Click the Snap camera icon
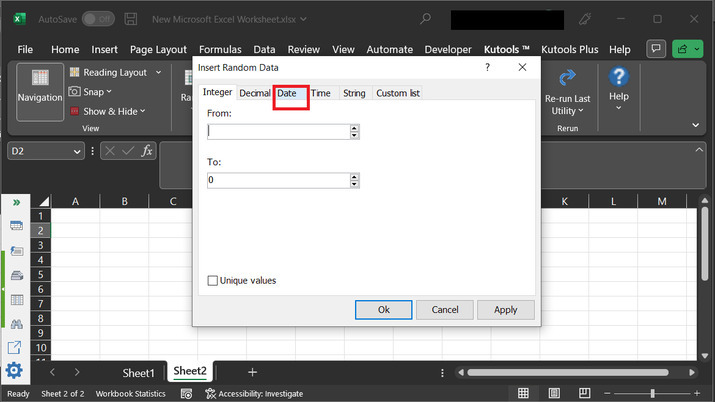 pos(75,92)
